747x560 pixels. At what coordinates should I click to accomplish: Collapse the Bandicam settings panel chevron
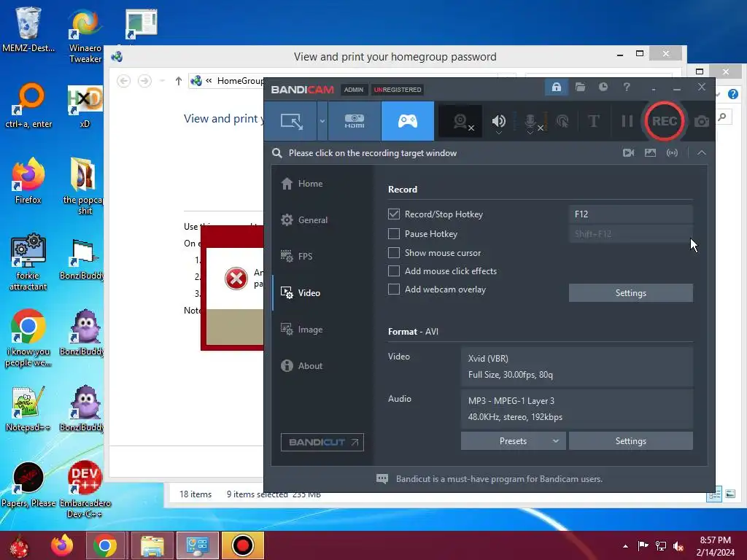(701, 153)
